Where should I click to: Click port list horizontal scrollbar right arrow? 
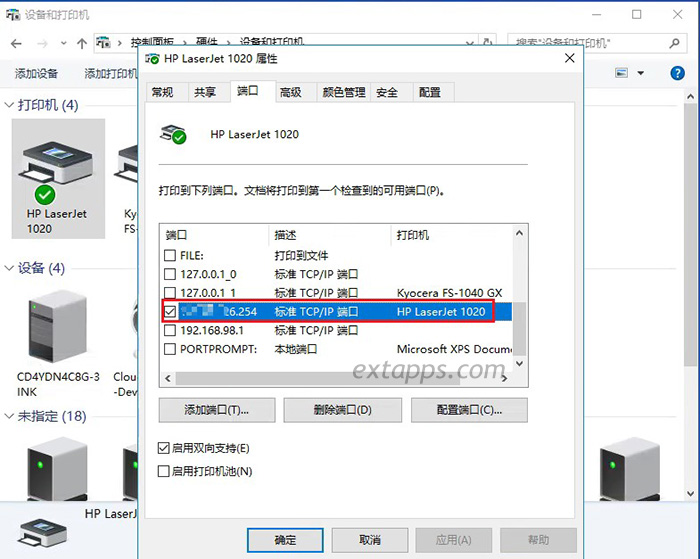(x=504, y=379)
